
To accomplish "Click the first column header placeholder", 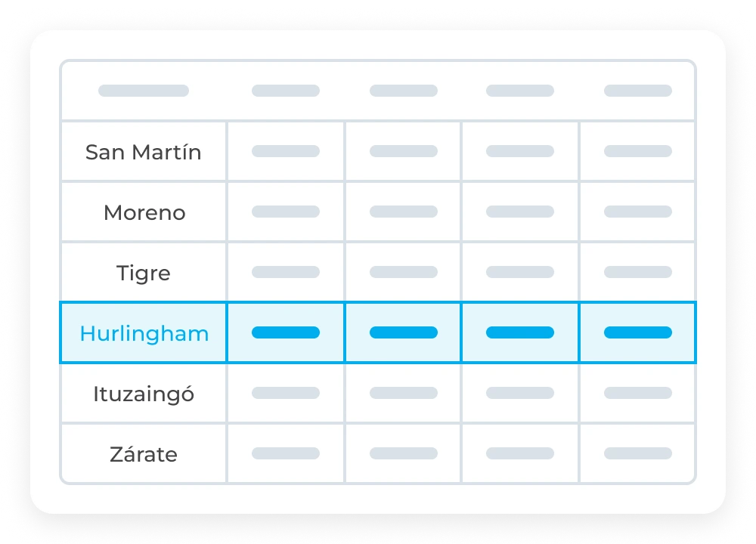I will coord(144,91).
